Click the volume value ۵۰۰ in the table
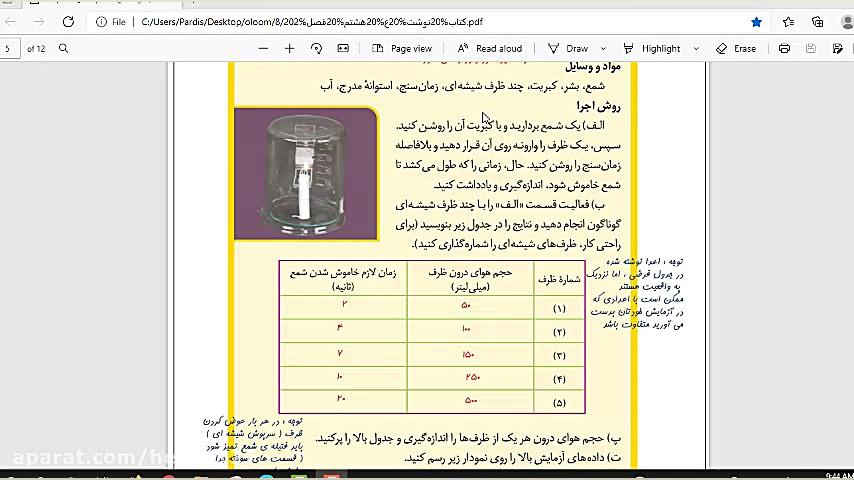854x480 pixels. click(471, 400)
